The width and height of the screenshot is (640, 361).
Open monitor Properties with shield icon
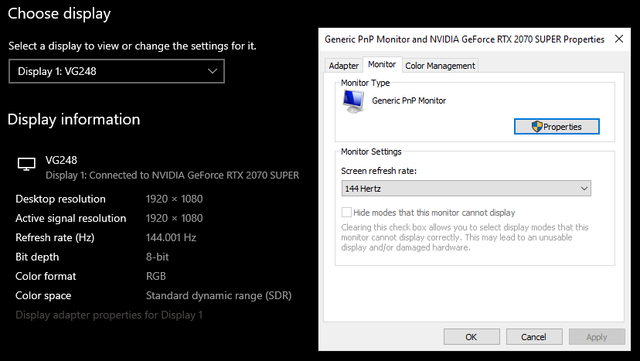557,127
